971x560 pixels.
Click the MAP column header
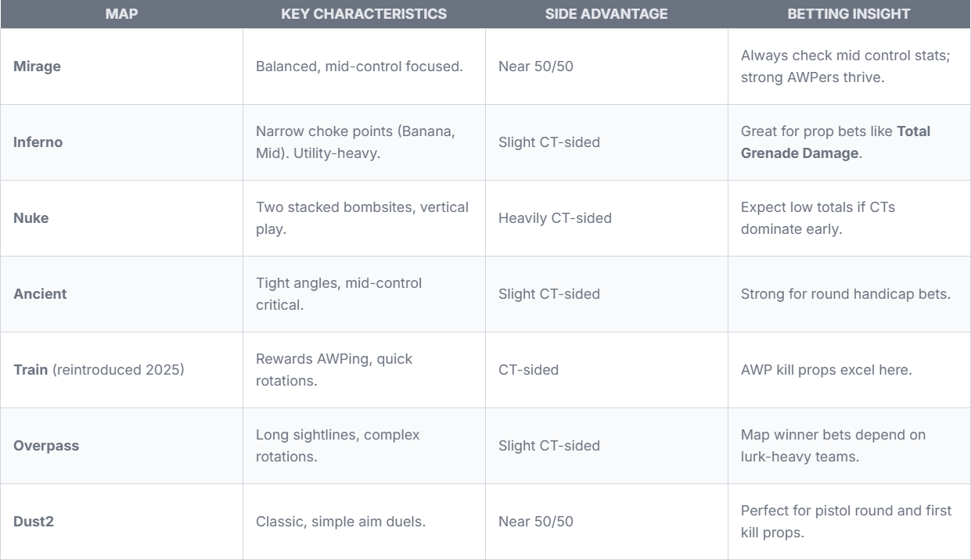(x=121, y=14)
